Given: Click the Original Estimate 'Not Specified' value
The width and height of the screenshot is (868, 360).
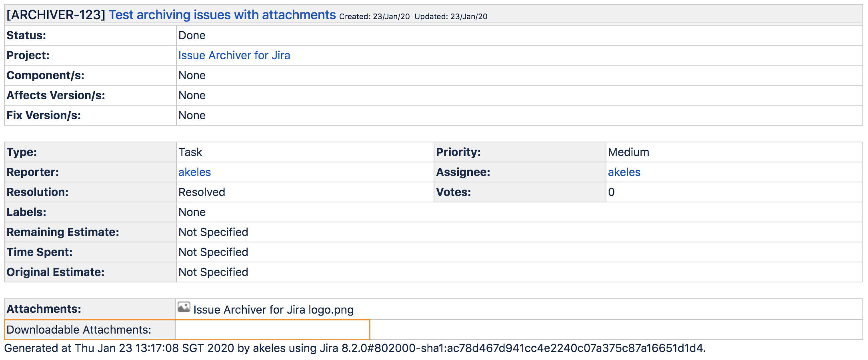Looking at the screenshot, I should pyautogui.click(x=213, y=272).
